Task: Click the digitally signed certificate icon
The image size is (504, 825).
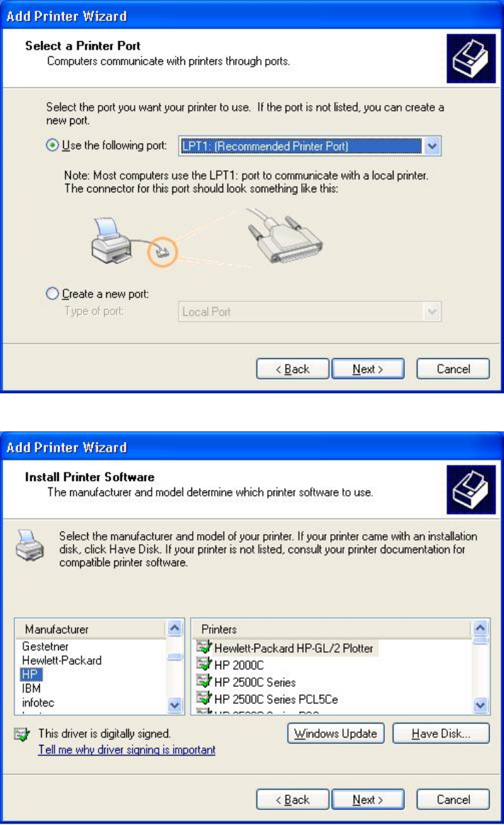Action: tap(22, 734)
